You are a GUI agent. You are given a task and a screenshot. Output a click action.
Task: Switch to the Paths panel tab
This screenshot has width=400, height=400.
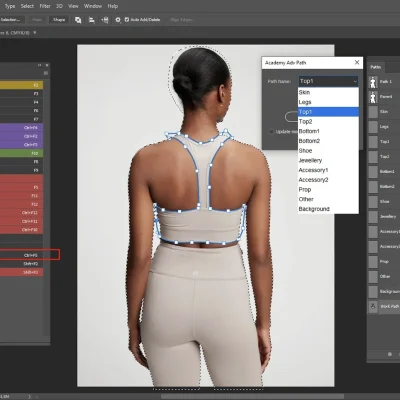click(376, 67)
